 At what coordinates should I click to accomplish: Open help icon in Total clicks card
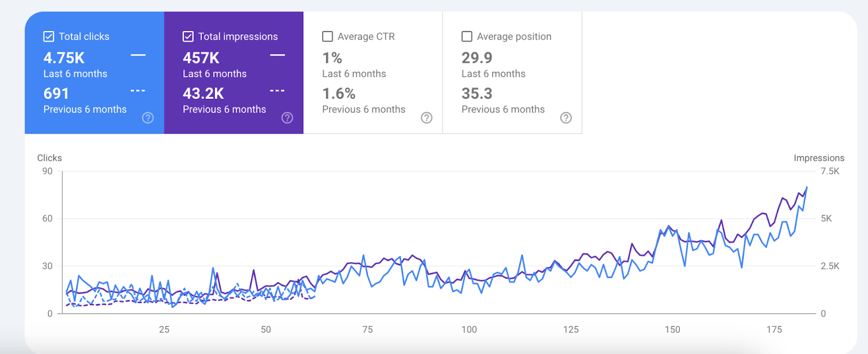[148, 118]
